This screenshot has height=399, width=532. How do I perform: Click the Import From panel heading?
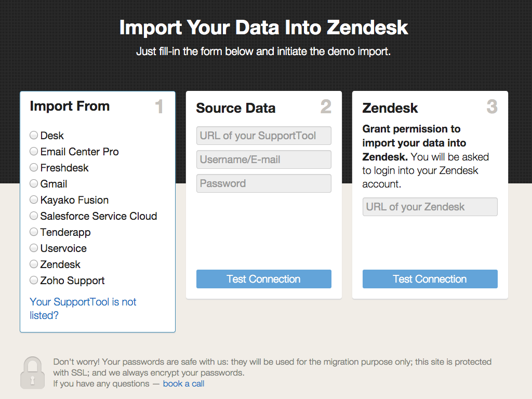tap(70, 107)
